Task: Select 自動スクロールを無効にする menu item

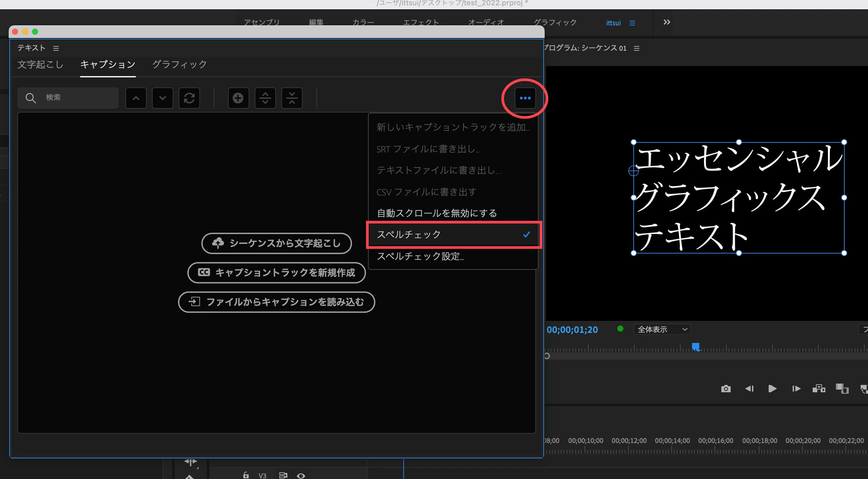Action: (x=454, y=213)
